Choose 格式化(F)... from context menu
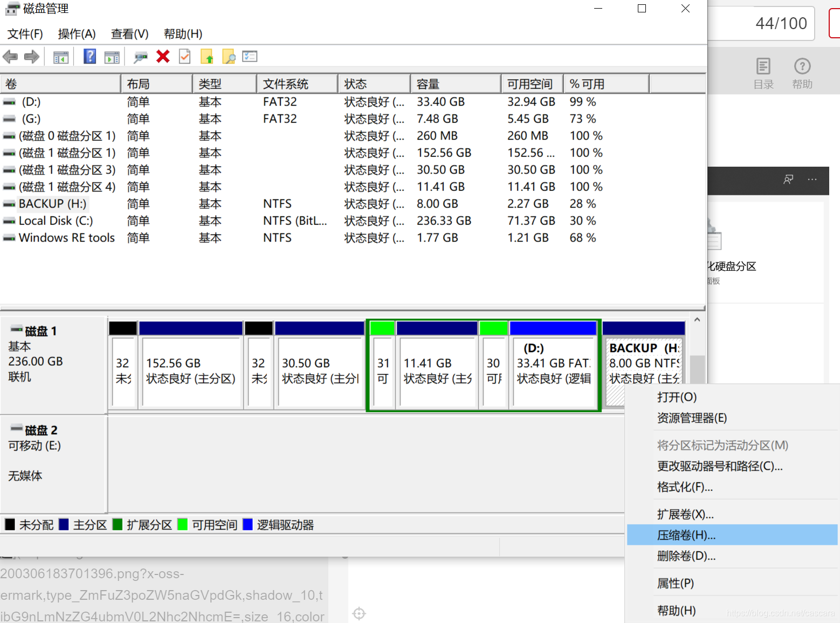Viewport: 840px width, 623px height. 732,487
